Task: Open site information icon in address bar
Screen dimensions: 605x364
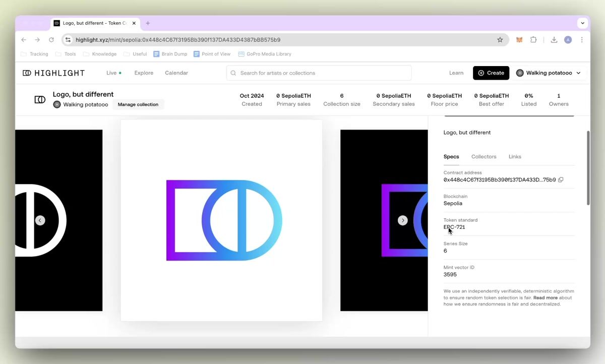Action: click(68, 40)
